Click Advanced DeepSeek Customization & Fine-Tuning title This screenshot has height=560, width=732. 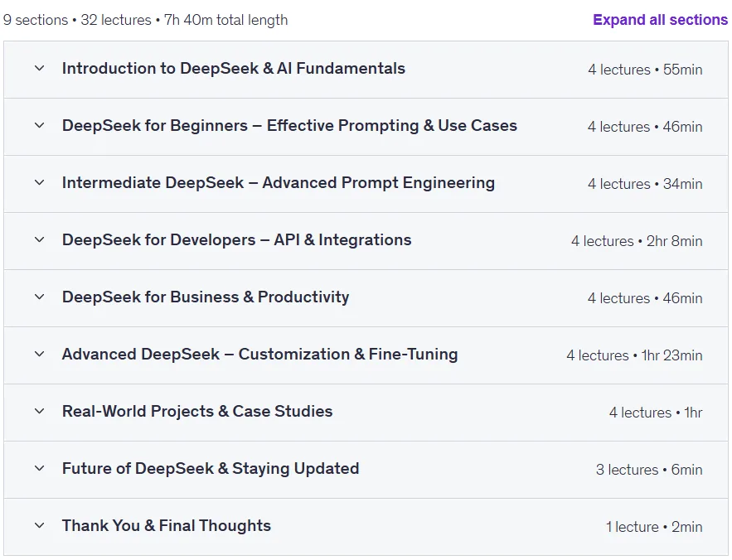coord(259,355)
